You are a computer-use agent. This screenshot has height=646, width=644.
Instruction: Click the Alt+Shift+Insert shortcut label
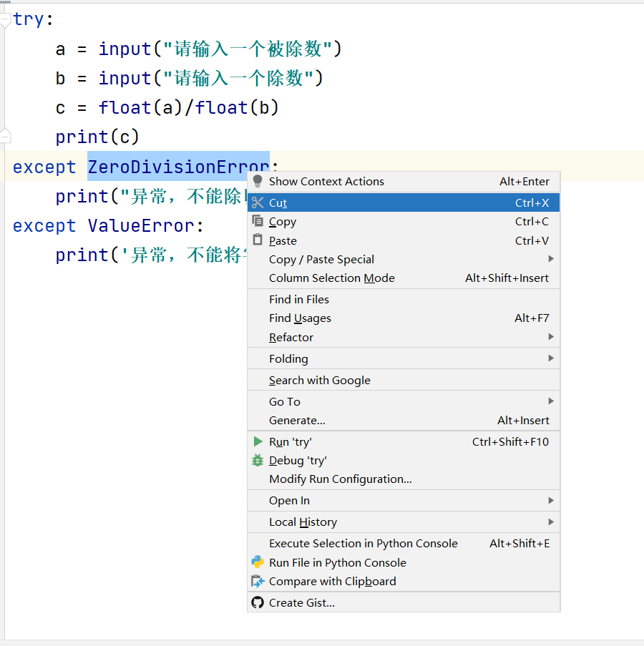click(507, 278)
